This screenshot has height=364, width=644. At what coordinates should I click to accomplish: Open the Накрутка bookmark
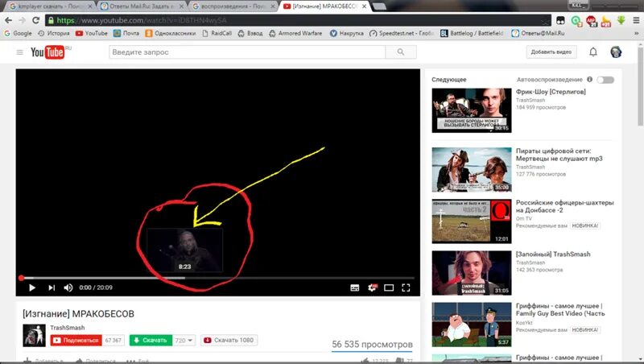(347, 33)
